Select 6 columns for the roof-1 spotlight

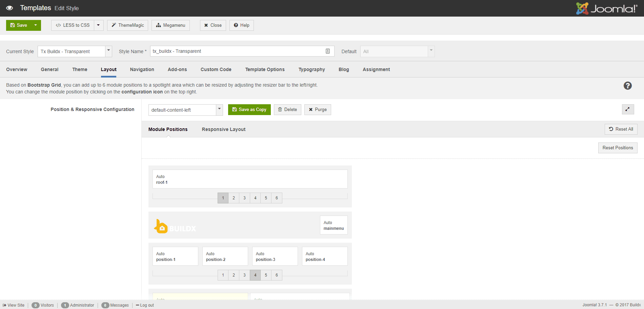[277, 198]
